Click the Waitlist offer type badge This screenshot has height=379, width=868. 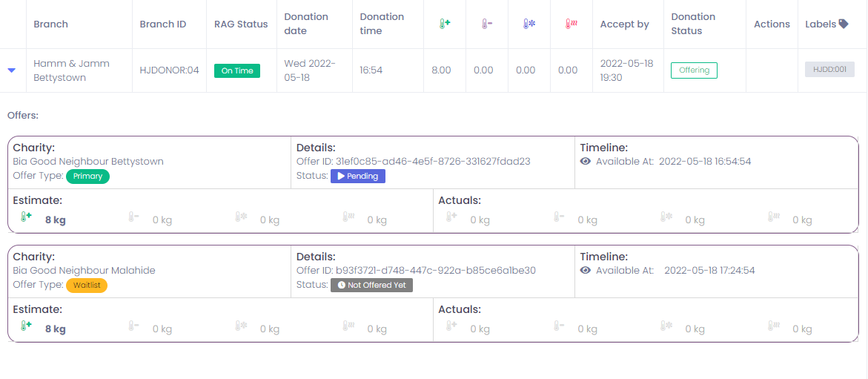[87, 286]
